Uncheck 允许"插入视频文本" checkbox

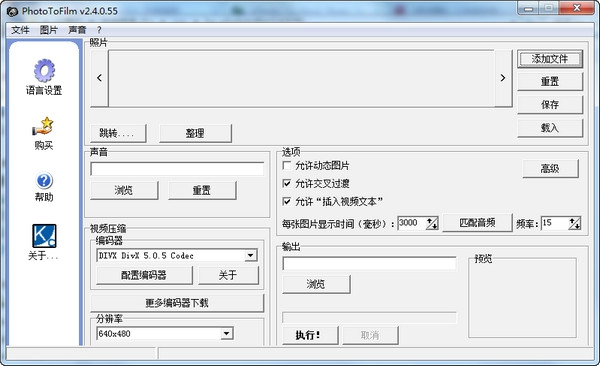286,201
